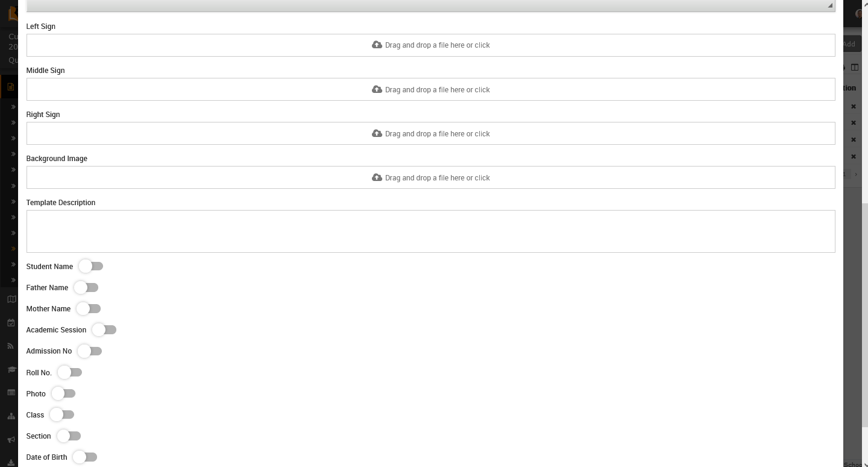The width and height of the screenshot is (868, 467).
Task: Focus the Template Description text area
Action: tap(430, 231)
